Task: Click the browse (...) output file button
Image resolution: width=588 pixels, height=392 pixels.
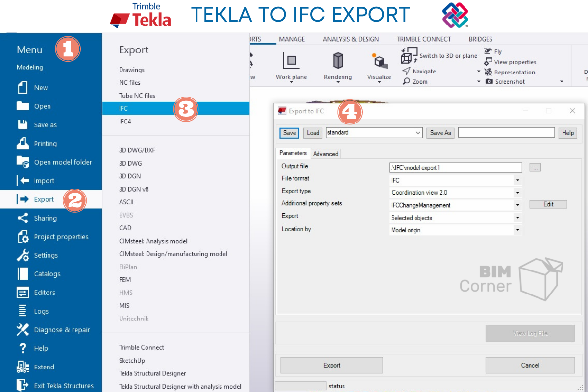Action: click(x=535, y=168)
